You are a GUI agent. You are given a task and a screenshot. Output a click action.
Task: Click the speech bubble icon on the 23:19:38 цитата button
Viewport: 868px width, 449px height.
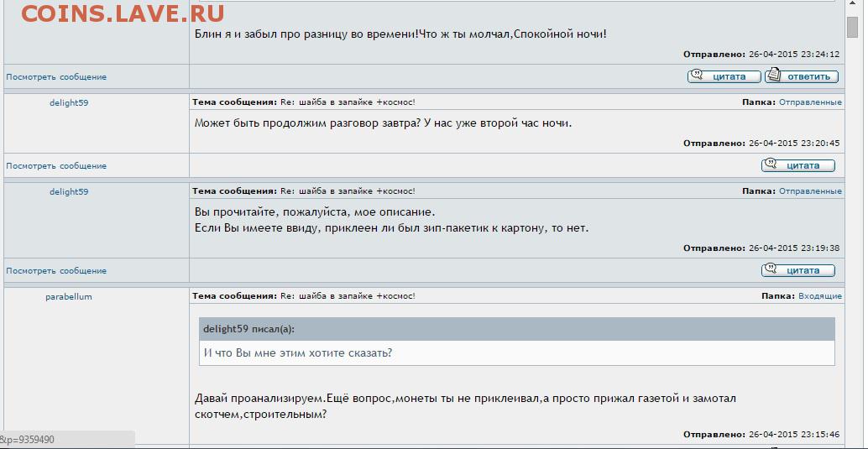tap(771, 269)
